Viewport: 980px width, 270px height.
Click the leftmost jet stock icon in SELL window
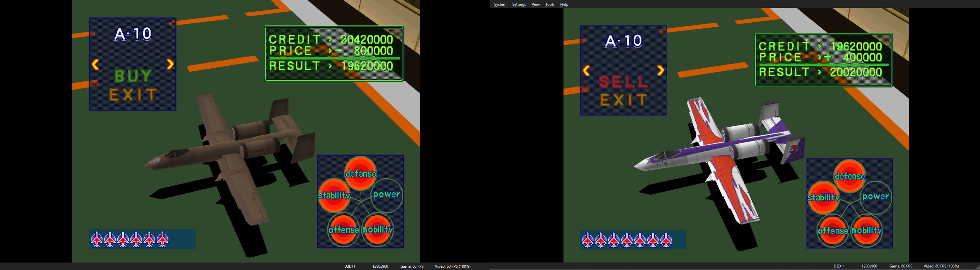pyautogui.click(x=588, y=240)
